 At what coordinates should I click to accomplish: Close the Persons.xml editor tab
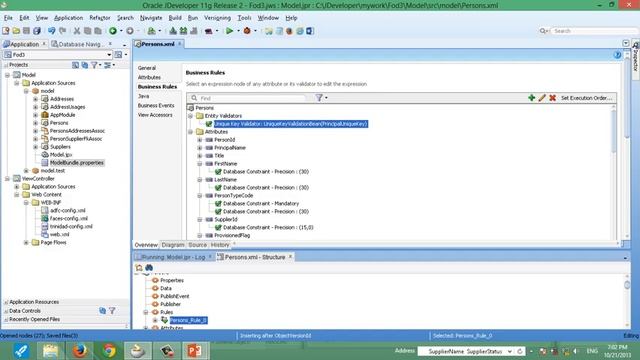179,44
